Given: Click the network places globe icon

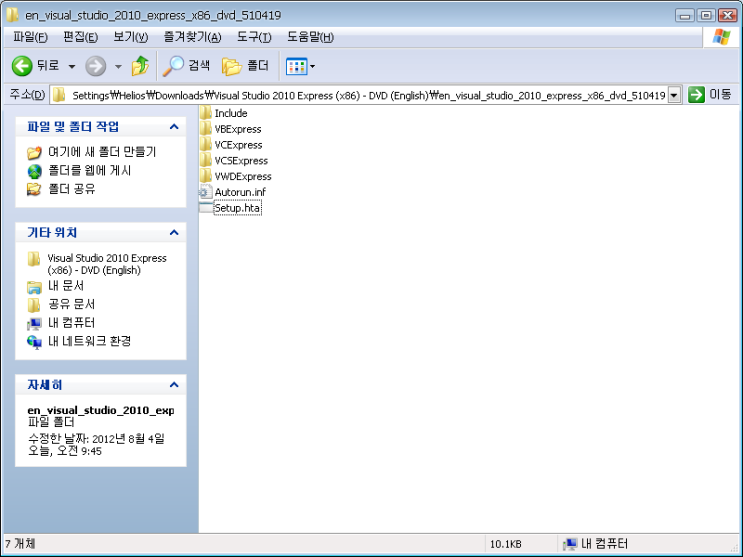Looking at the screenshot, I should (34, 342).
